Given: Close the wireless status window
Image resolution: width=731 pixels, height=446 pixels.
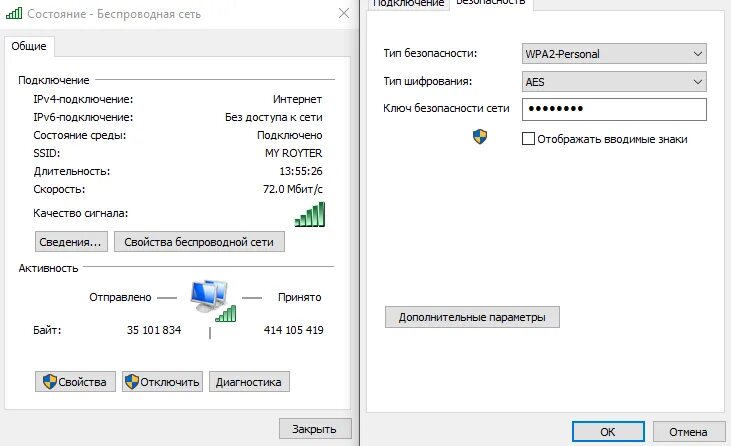Looking at the screenshot, I should [x=344, y=13].
